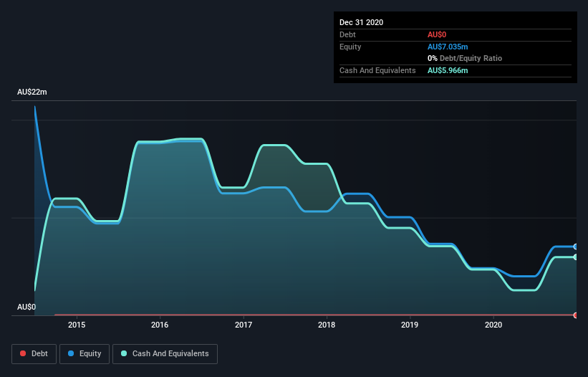Toggle the Cash And Equivalents legend button
This screenshot has width=588, height=377.
pyautogui.click(x=165, y=354)
